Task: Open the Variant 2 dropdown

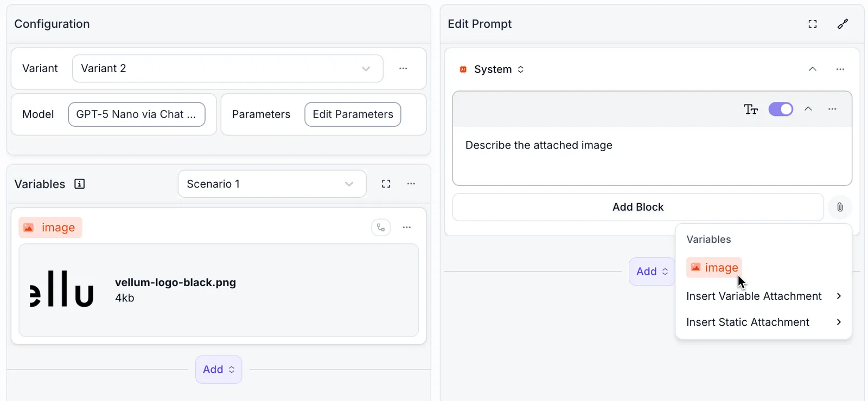Action: (x=228, y=68)
